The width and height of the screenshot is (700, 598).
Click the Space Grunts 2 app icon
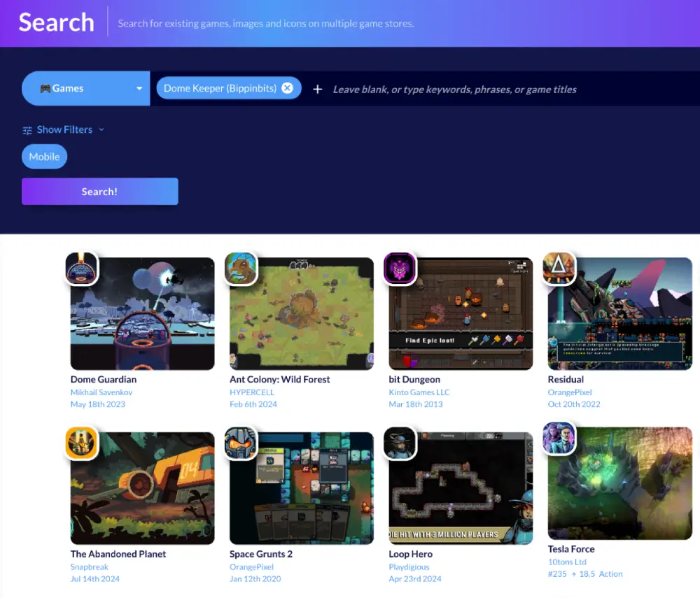(241, 443)
